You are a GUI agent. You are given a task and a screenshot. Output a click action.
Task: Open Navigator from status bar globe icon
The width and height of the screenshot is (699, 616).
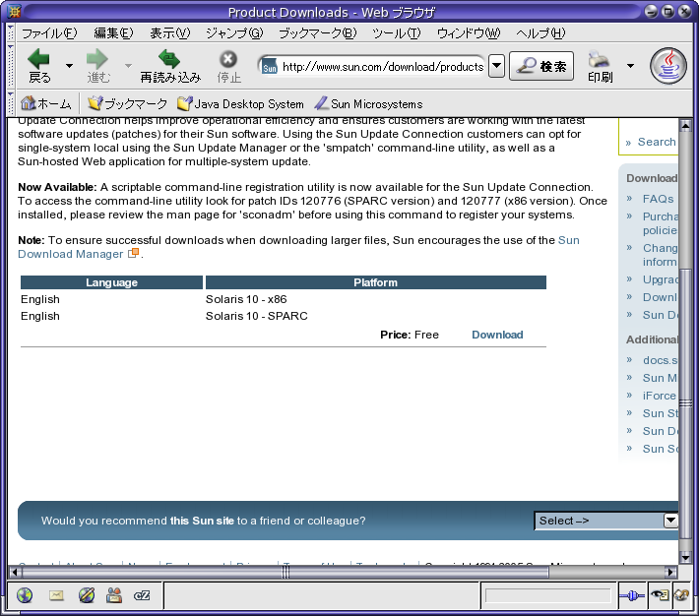(x=25, y=595)
